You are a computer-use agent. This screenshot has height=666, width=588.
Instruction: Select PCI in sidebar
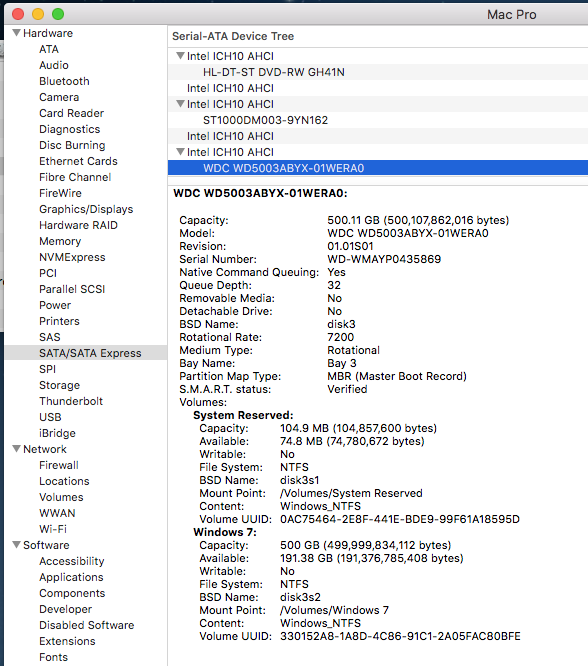click(48, 273)
